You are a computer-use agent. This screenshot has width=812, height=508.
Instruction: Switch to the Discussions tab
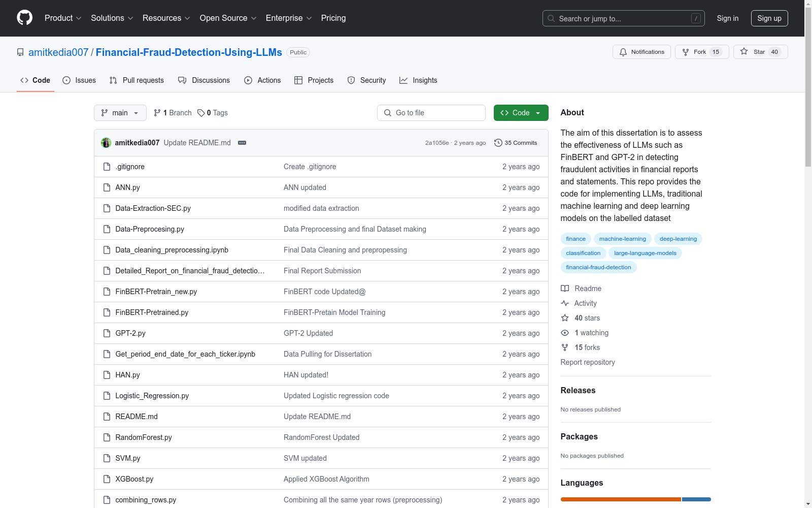tap(204, 80)
